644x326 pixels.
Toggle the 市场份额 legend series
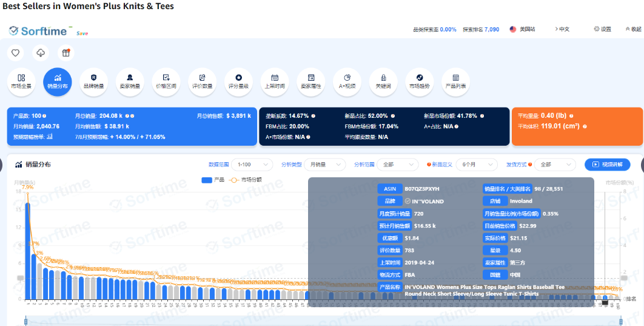pos(246,180)
